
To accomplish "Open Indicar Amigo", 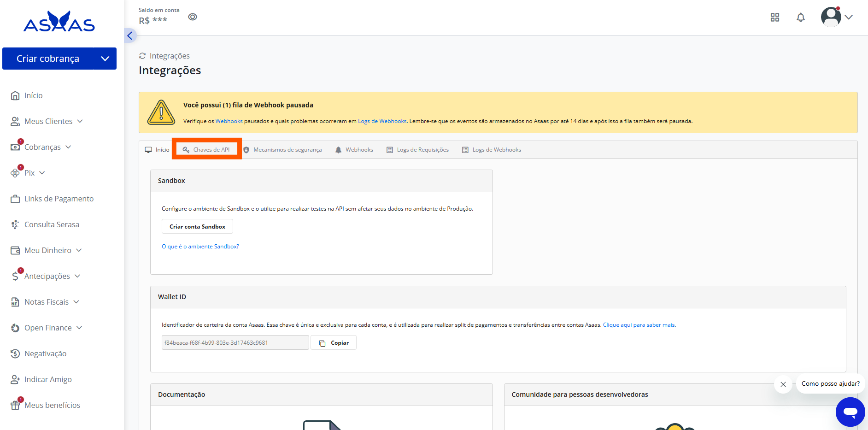I will point(48,379).
